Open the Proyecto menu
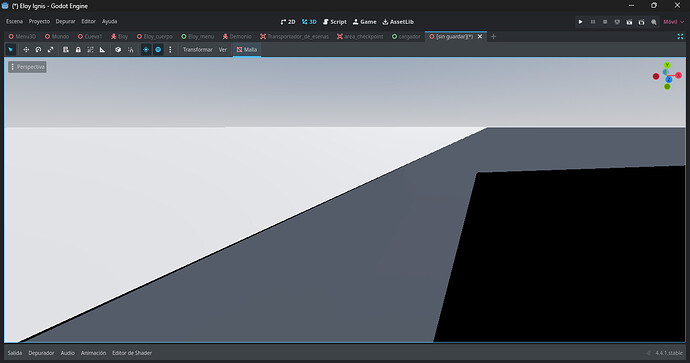The image size is (690, 363). [39, 22]
